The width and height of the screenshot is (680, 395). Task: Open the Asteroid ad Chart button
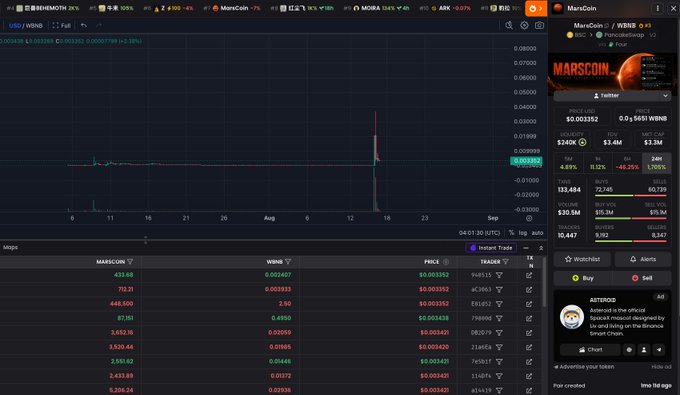[590, 349]
